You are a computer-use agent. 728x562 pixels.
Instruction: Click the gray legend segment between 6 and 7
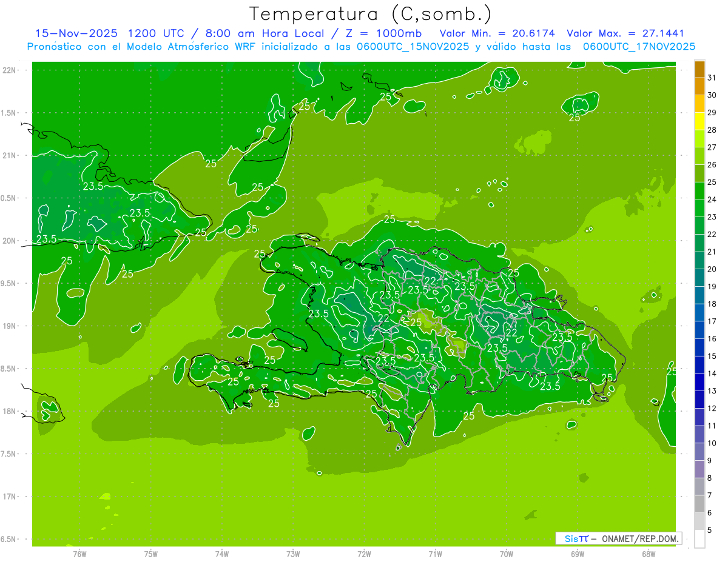[699, 504]
